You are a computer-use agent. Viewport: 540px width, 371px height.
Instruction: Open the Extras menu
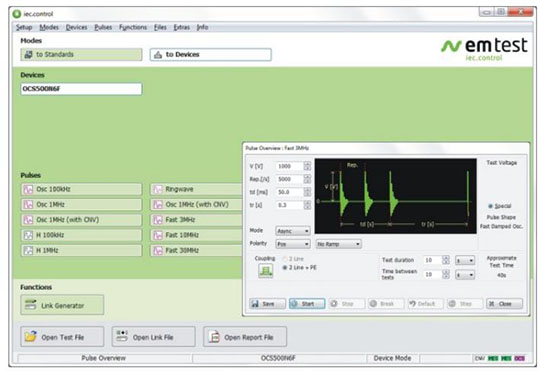[181, 27]
